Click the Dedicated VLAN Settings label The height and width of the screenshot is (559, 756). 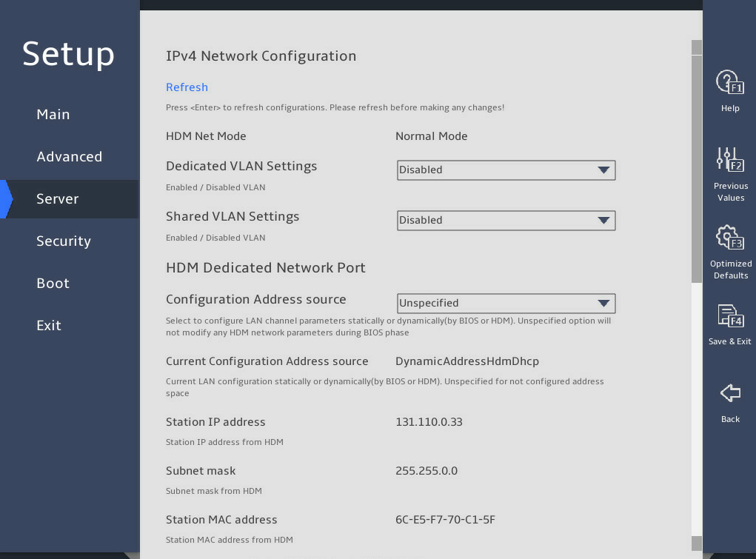coord(241,167)
